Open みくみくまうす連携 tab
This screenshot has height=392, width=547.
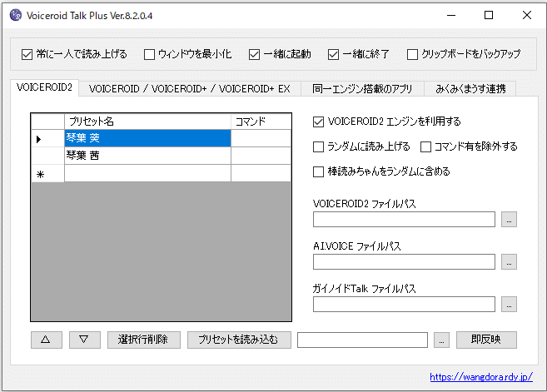[x=470, y=89]
